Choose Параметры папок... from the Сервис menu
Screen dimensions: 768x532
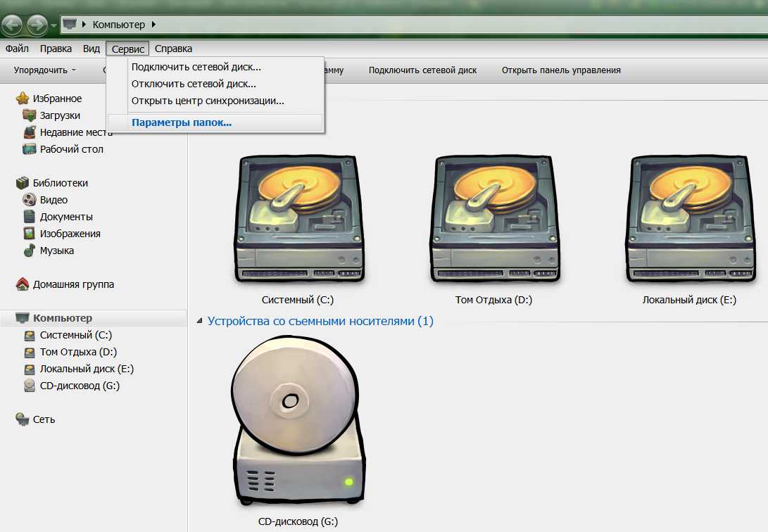(182, 122)
